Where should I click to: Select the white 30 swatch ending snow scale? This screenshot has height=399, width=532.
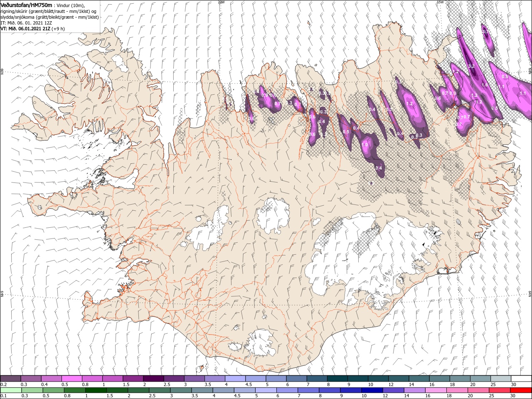point(521,378)
